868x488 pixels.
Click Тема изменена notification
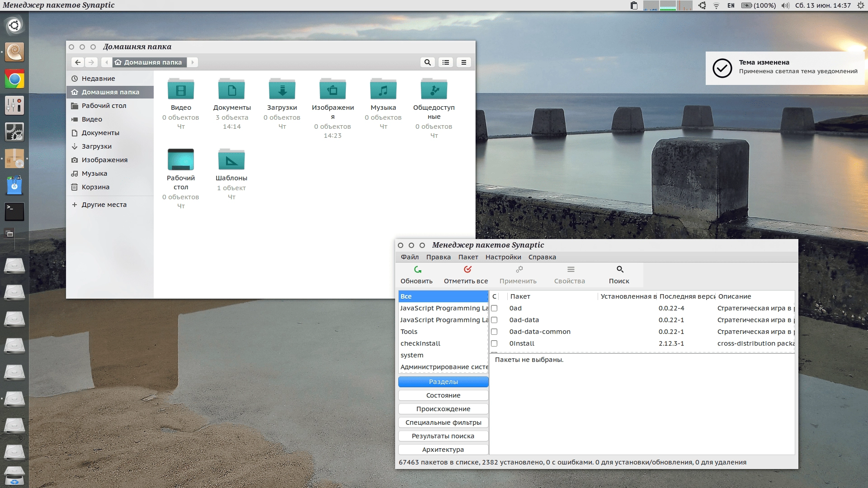785,68
